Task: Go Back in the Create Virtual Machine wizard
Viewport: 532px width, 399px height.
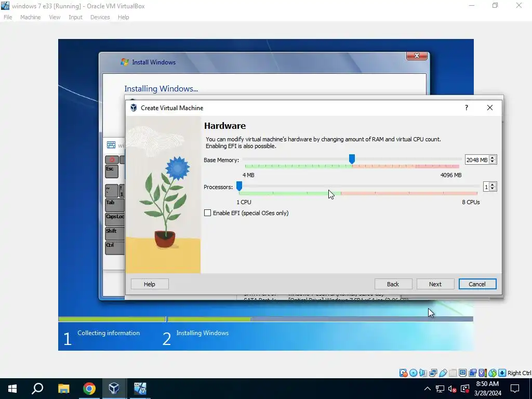Action: pyautogui.click(x=393, y=284)
